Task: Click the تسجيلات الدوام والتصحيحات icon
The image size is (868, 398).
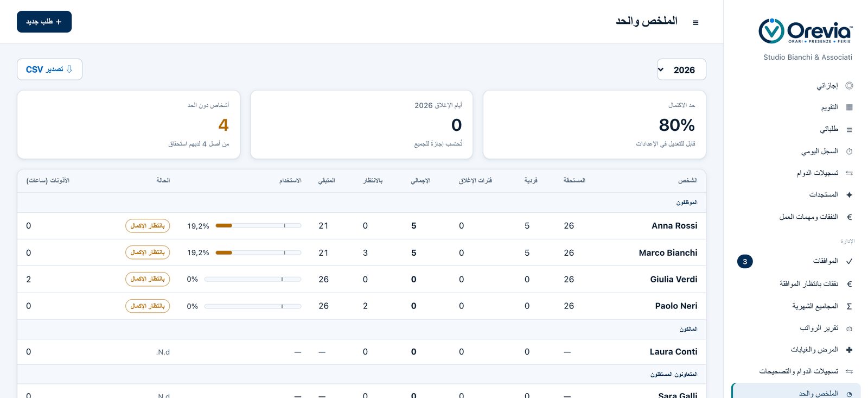Action: coord(849,371)
